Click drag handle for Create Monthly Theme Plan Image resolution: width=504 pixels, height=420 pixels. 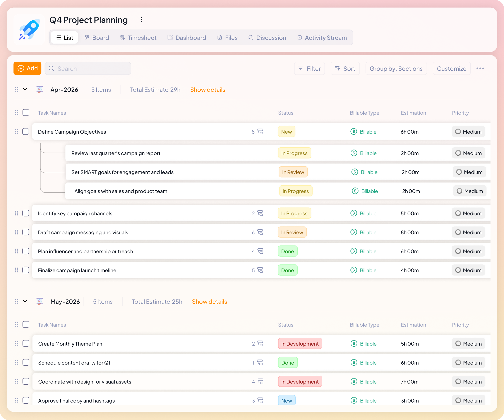[17, 344]
